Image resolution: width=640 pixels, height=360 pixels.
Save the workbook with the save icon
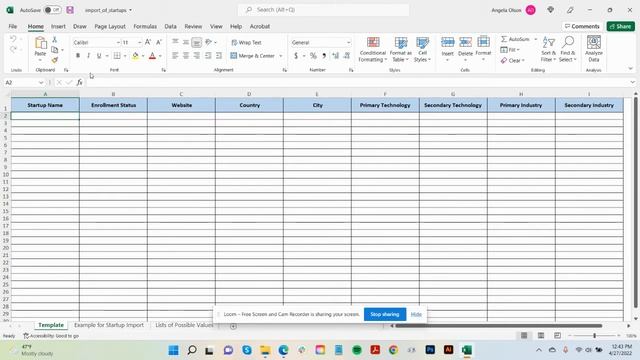[x=70, y=10]
